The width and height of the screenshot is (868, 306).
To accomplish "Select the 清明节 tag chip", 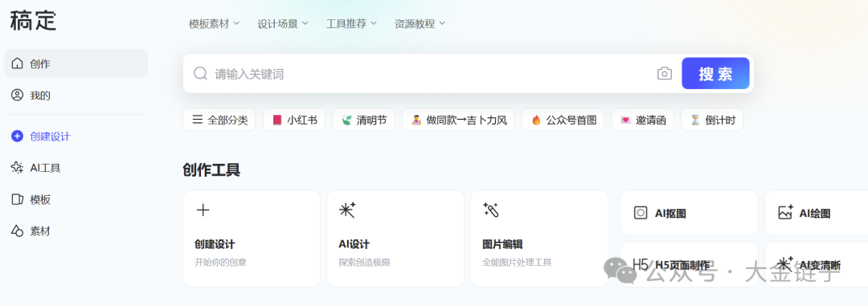I will [364, 120].
